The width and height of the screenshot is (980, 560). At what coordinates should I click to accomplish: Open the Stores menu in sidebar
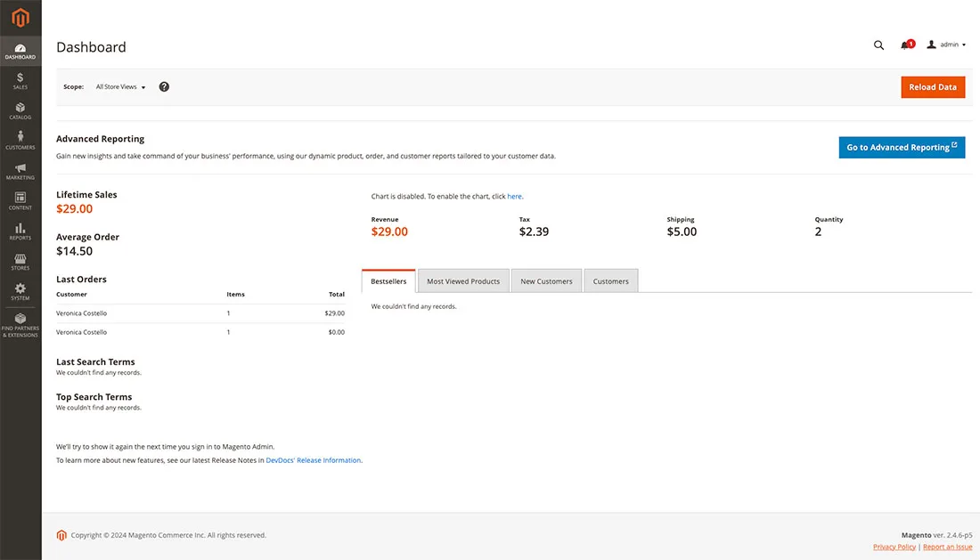[x=20, y=263]
